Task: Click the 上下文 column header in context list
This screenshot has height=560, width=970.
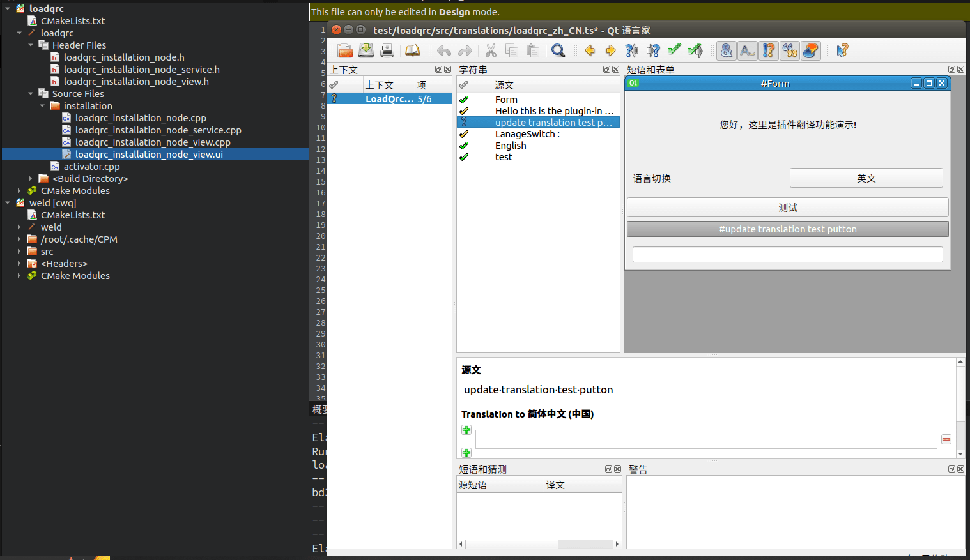Action: coord(389,85)
